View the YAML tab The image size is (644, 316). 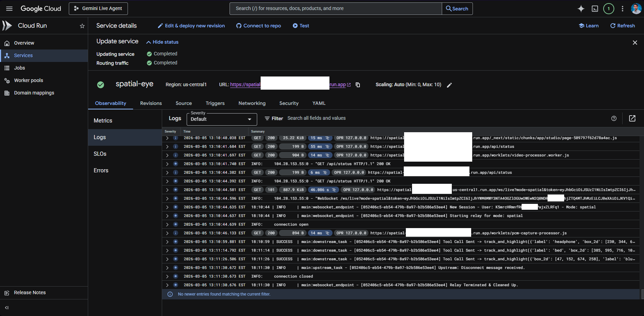tap(319, 103)
